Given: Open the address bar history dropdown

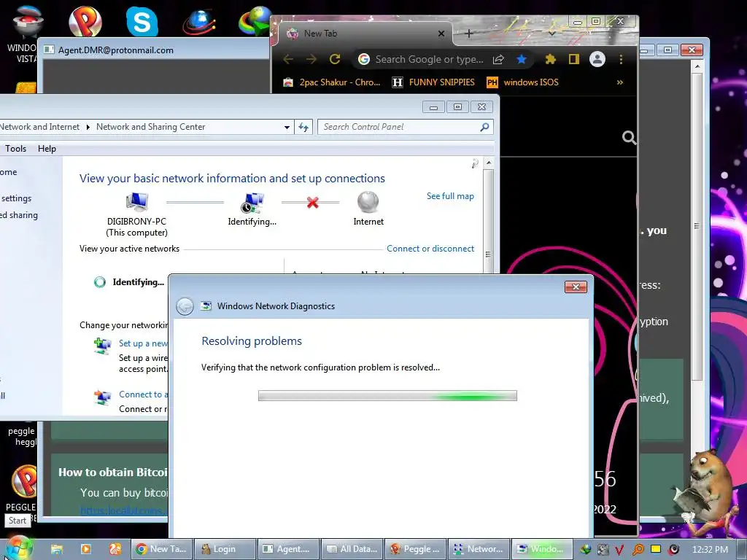Looking at the screenshot, I should point(287,127).
